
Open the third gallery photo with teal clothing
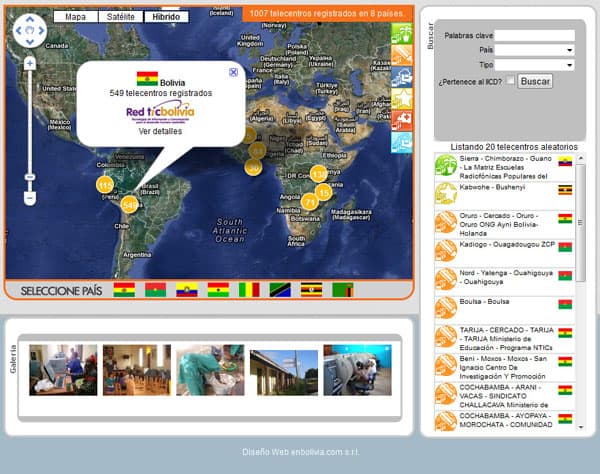point(210,370)
